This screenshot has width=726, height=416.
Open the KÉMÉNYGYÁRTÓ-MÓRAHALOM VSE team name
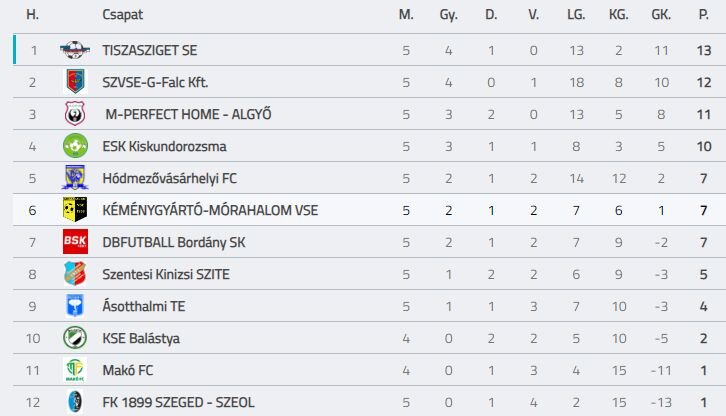[x=210, y=210]
